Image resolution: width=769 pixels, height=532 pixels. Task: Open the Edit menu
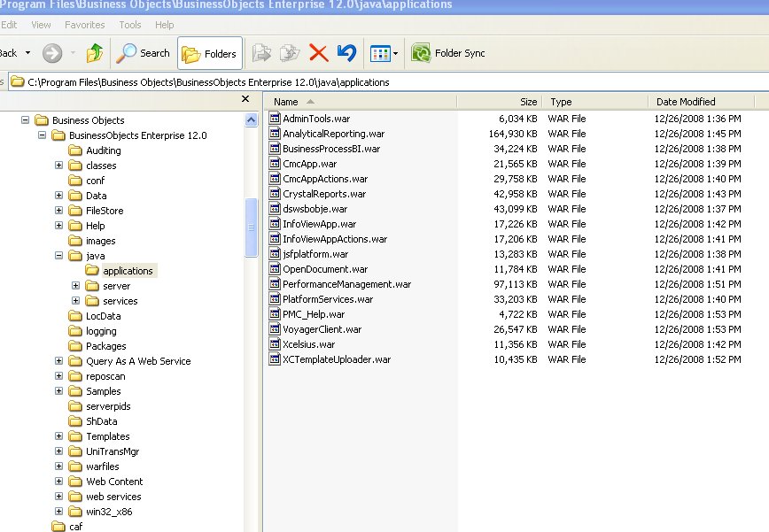[8, 25]
